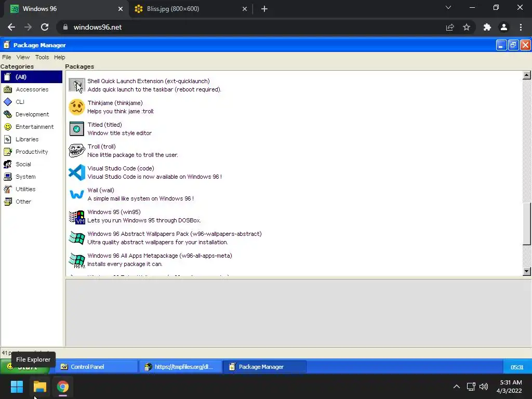Click 'Troll (troll)' package title
The image size is (532, 399).
[101, 147]
